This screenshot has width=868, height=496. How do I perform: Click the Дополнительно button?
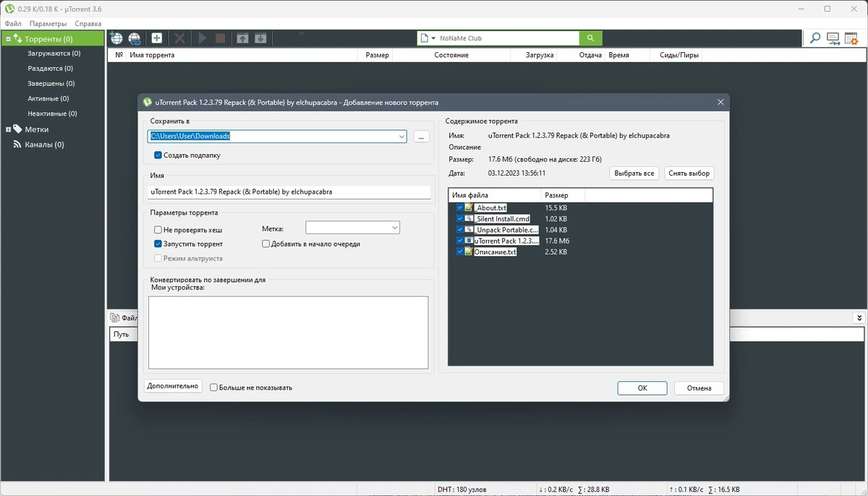point(172,386)
